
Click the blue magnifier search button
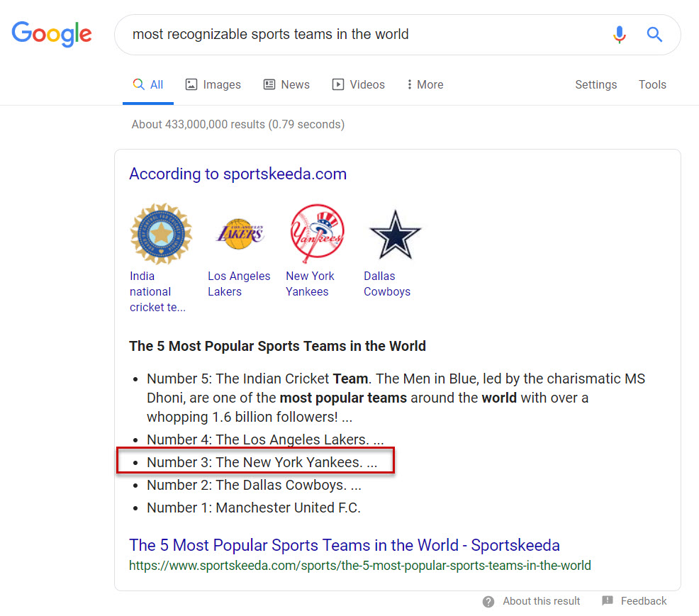click(654, 34)
